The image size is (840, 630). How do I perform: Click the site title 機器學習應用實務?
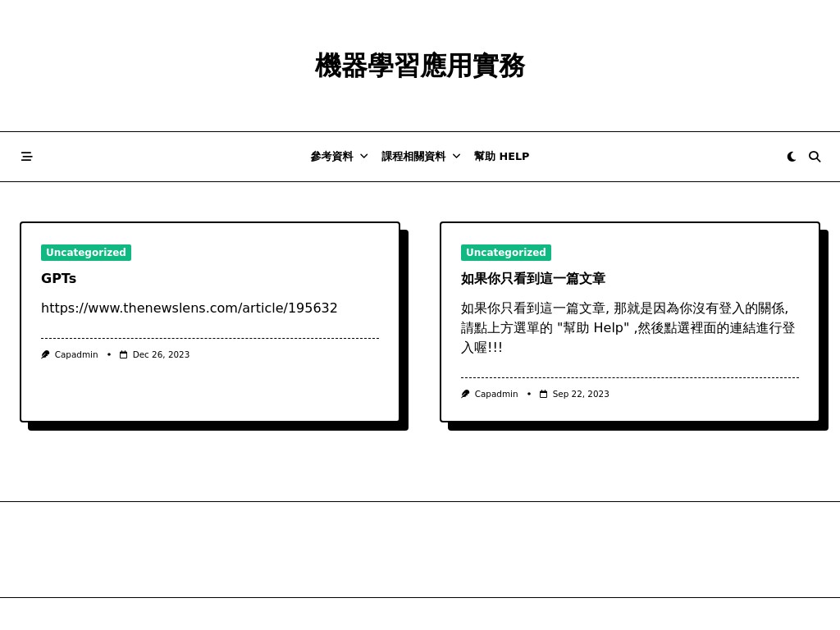click(x=419, y=66)
